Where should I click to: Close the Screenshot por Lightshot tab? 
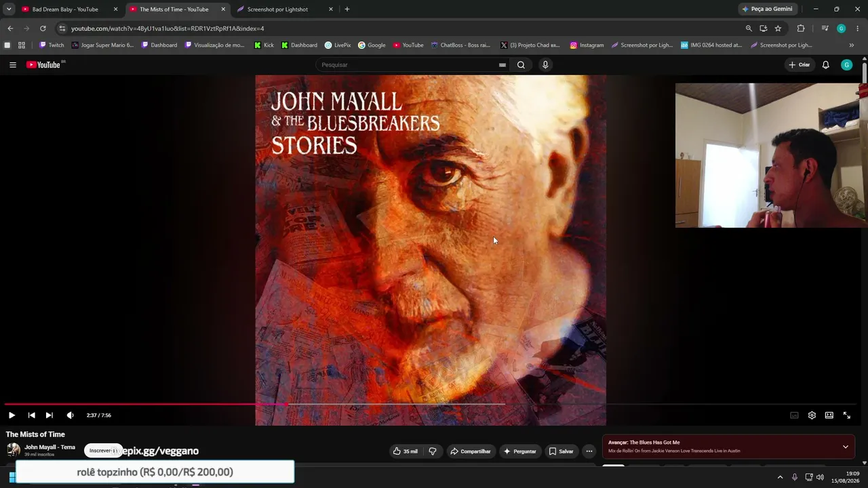coord(331,9)
